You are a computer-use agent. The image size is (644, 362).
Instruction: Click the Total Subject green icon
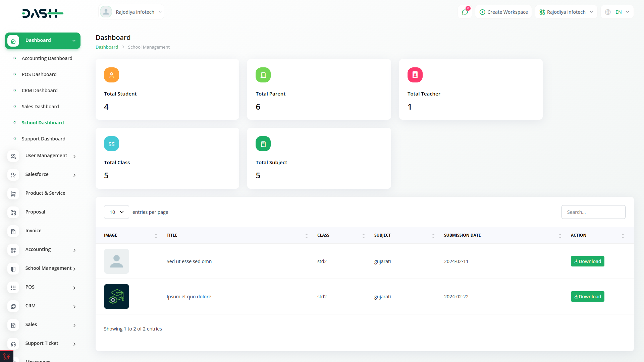[263, 144]
